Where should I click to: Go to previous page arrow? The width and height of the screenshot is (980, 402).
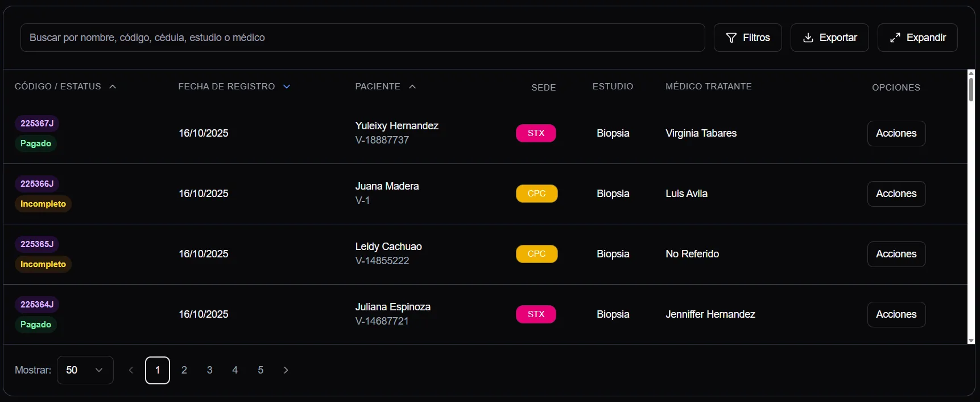131,370
